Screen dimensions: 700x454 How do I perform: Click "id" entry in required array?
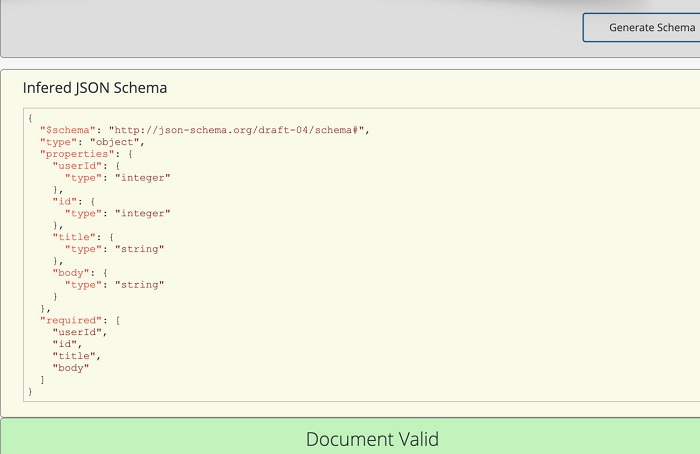coord(66,344)
